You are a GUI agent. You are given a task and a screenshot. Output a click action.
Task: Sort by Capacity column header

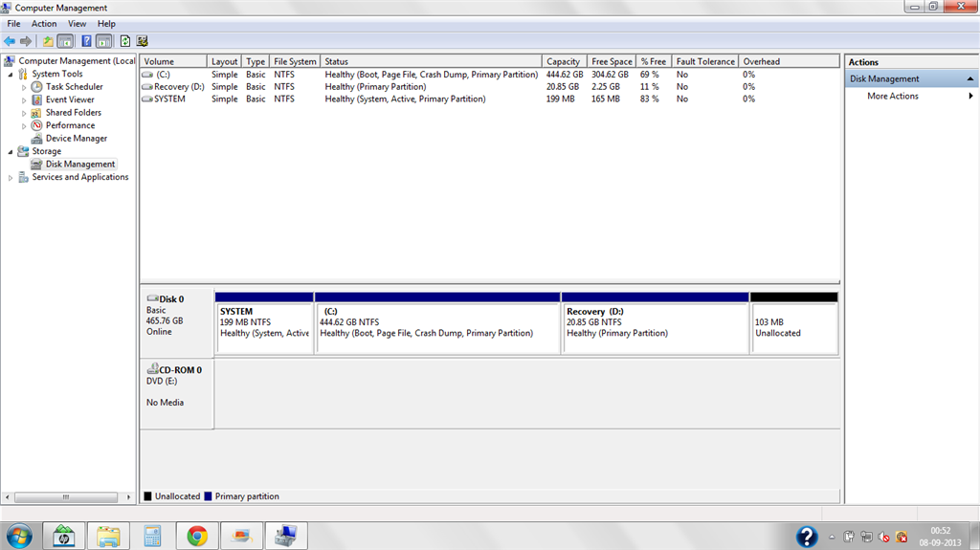click(565, 61)
